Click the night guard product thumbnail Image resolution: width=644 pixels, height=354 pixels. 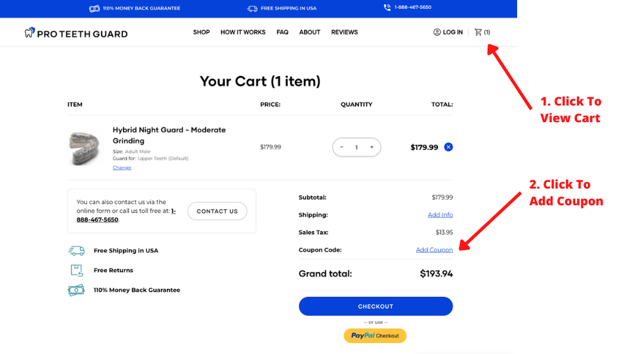click(86, 147)
